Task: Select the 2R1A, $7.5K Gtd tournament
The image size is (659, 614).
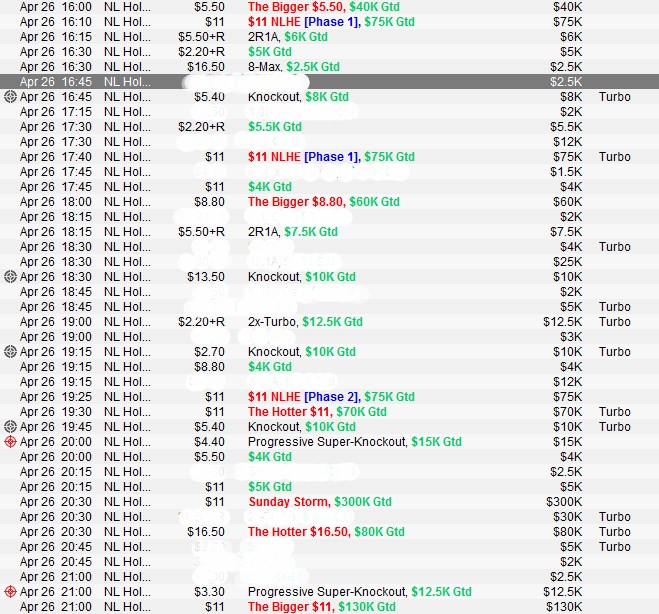Action: pos(293,232)
